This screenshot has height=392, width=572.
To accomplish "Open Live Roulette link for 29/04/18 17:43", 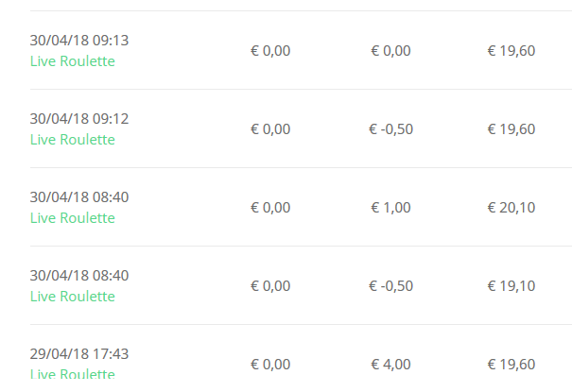I will (73, 374).
